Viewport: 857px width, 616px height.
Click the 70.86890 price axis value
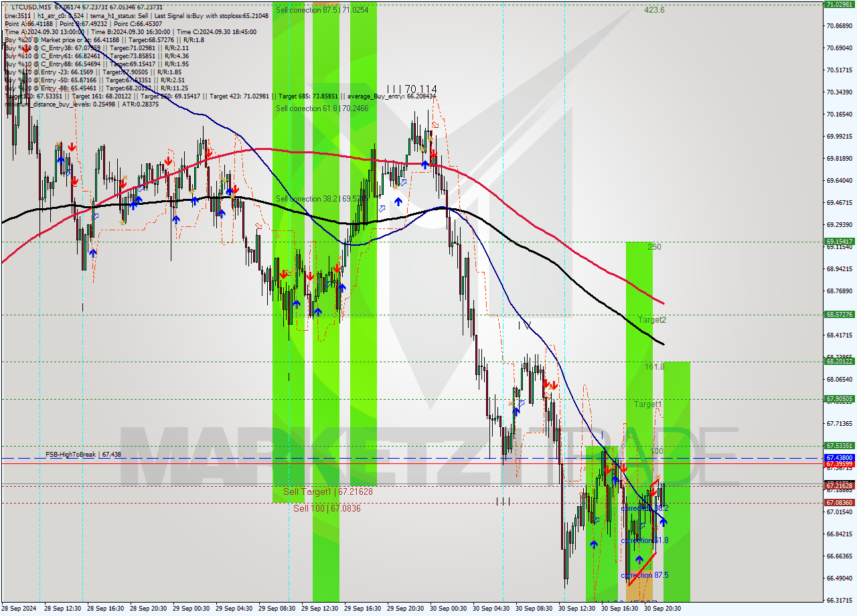pyautogui.click(x=839, y=25)
